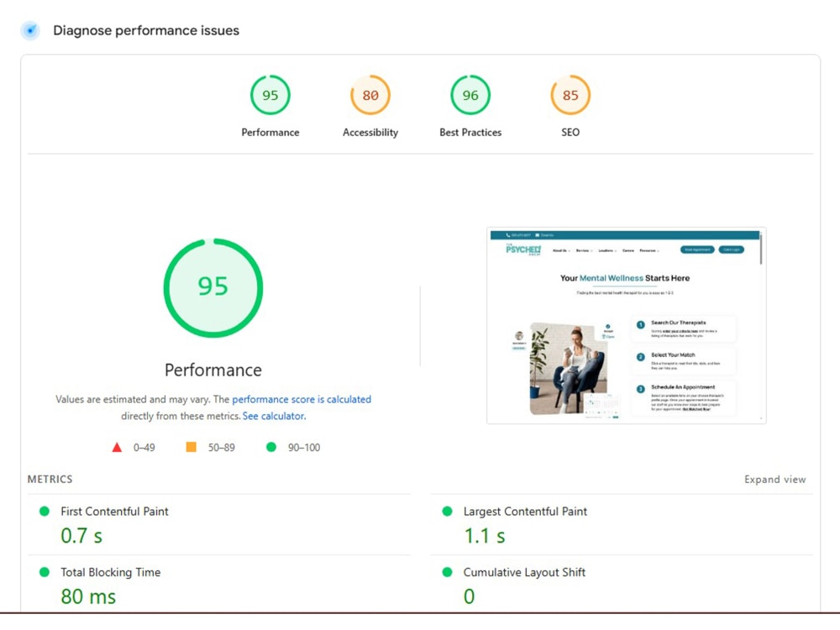Click the large 'Performance' title below the gauge
Image resolution: width=840 pixels, height=630 pixels.
coord(213,370)
